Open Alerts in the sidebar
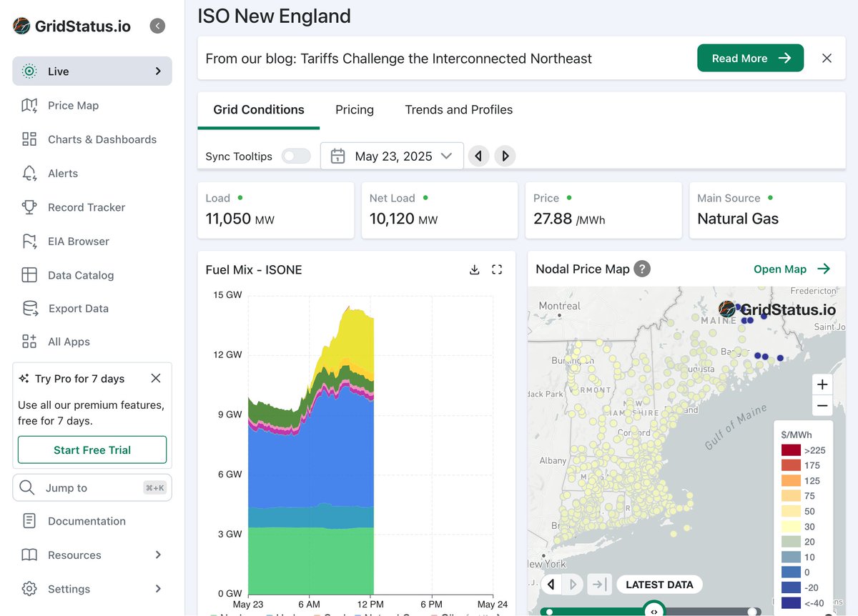 (92, 174)
